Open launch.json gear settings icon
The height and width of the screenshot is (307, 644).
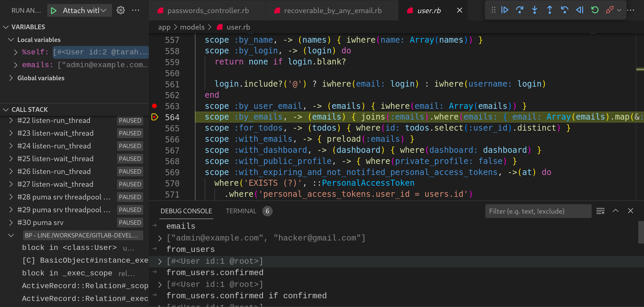pos(121,10)
